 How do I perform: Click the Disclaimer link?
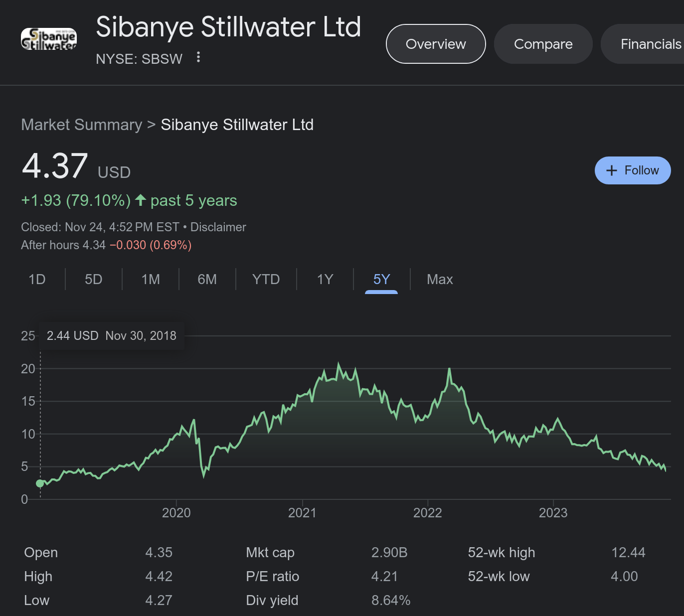(x=218, y=227)
